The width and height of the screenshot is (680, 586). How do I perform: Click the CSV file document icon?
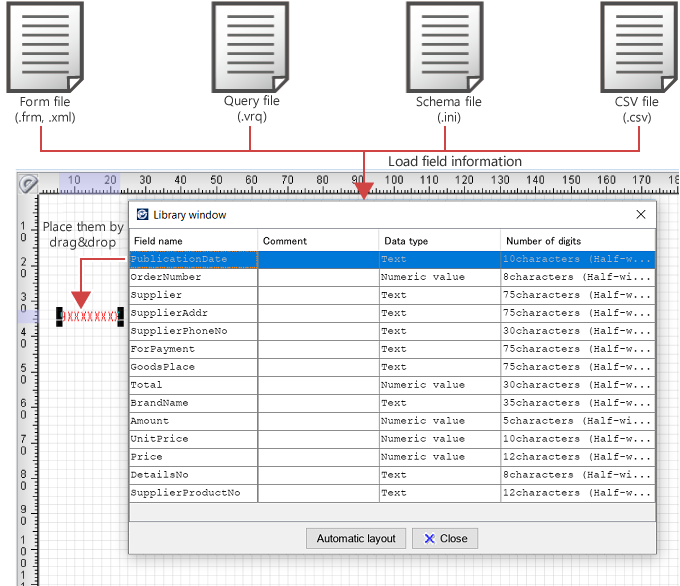pos(640,45)
